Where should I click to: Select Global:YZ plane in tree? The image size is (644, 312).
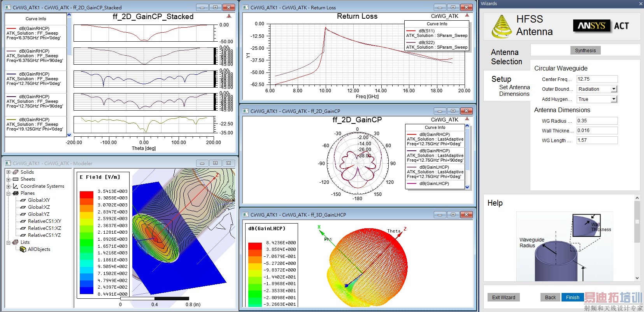point(39,214)
